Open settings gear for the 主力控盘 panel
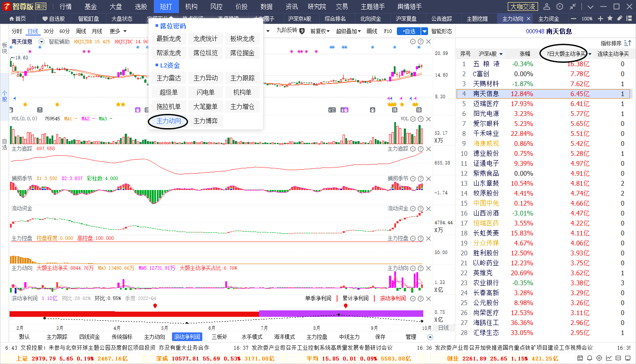Image resolution: width=636 pixels, height=364 pixels. [413, 238]
